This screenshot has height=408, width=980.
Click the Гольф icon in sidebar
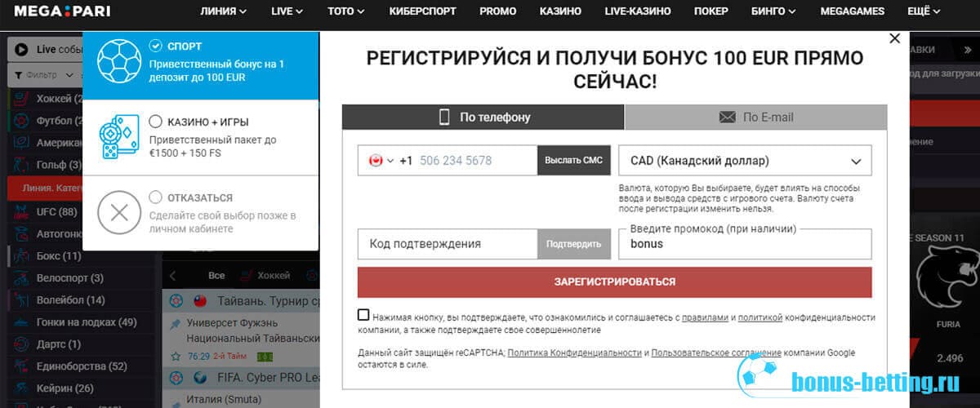pos(20,165)
